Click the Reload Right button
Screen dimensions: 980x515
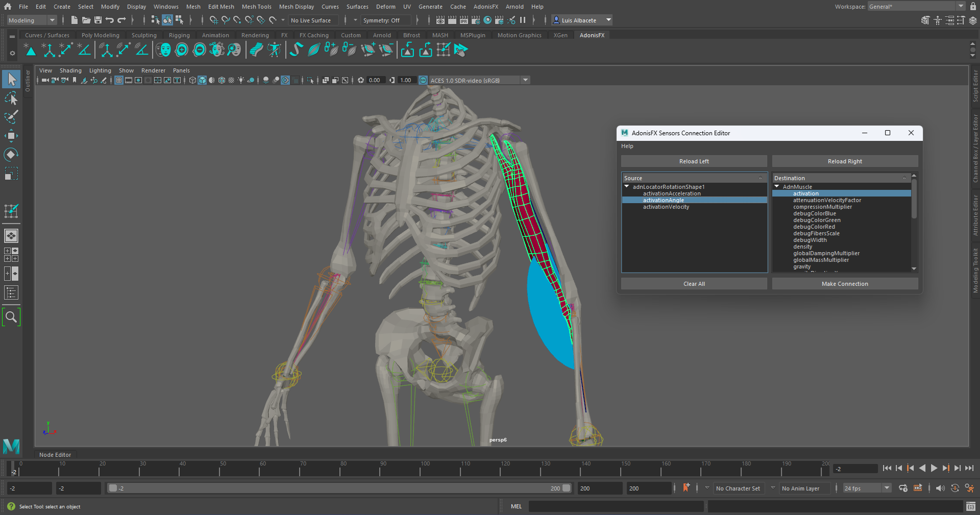[845, 161]
